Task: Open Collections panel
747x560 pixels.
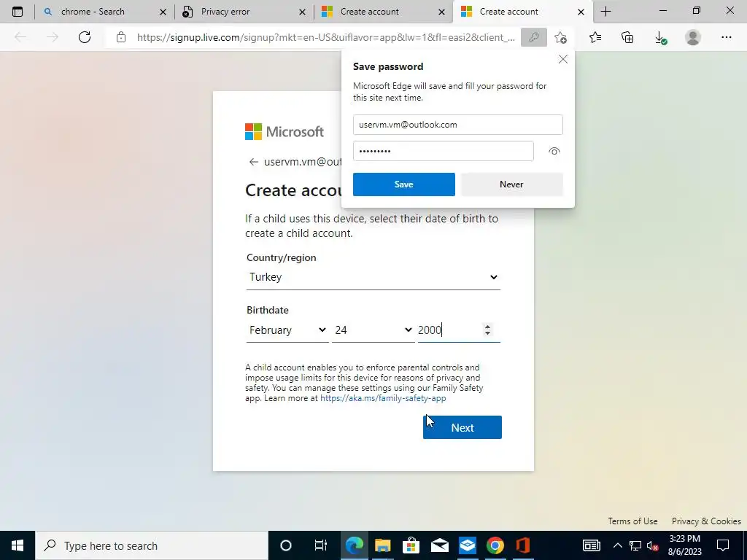Action: pos(627,37)
